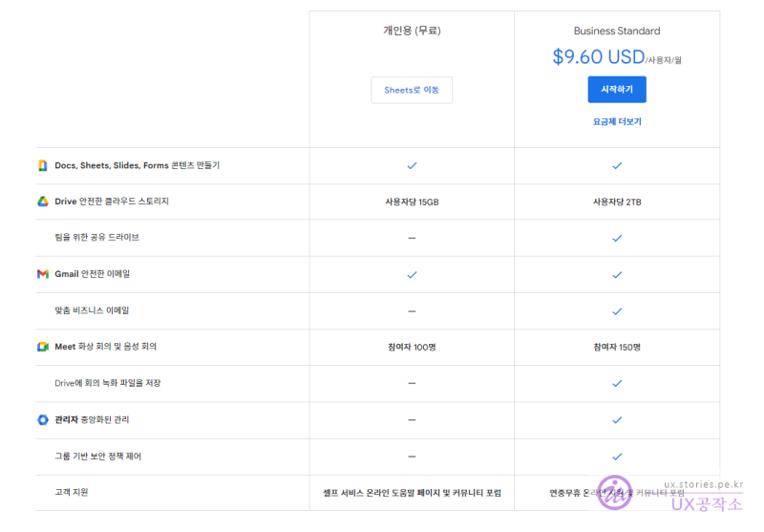Click the Gmail envelope icon
Image resolution: width=764 pixels, height=532 pixels.
(x=43, y=274)
